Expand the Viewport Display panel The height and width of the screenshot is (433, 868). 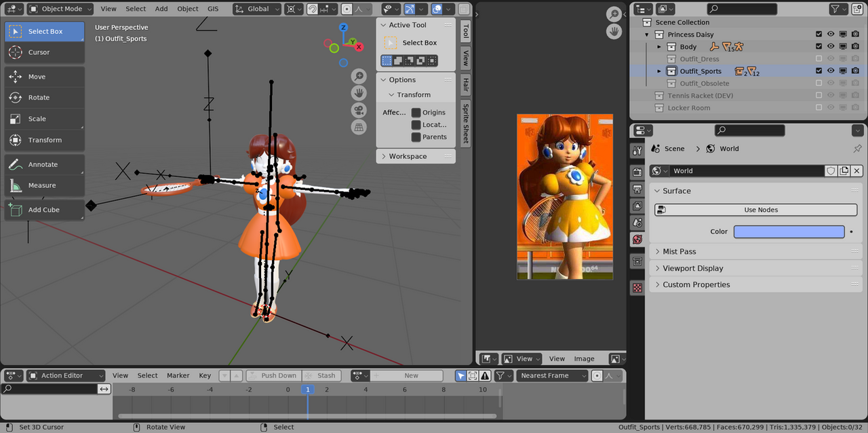(x=756, y=268)
